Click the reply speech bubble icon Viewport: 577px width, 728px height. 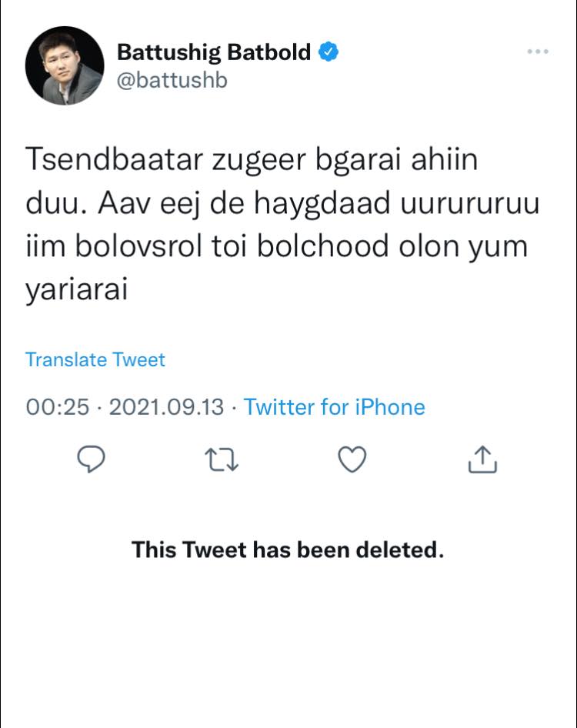click(x=92, y=460)
